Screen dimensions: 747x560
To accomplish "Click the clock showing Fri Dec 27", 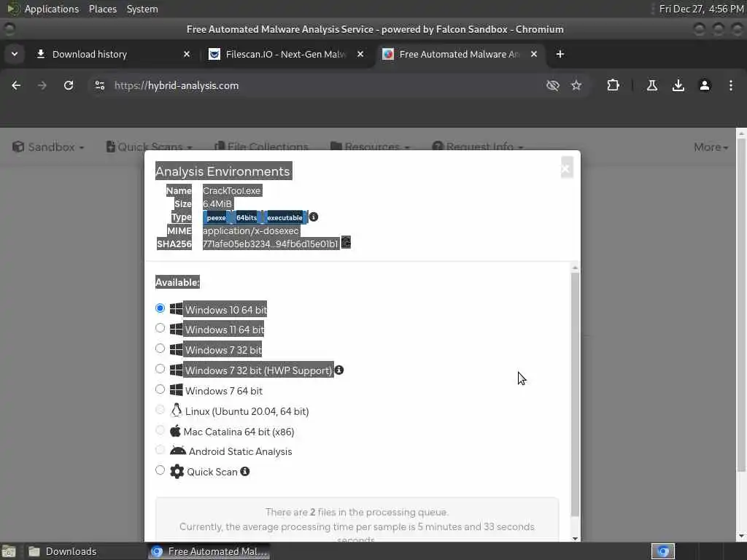I will 701,9.
